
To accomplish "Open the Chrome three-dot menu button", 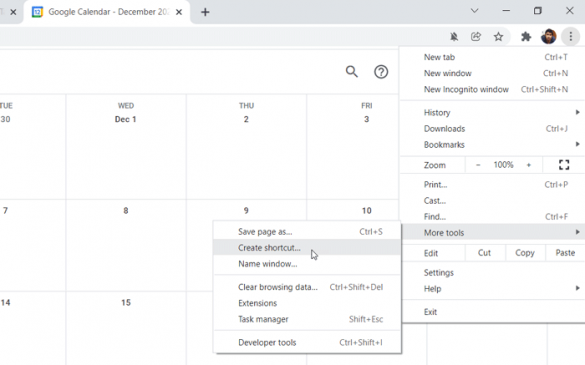I will tap(570, 37).
